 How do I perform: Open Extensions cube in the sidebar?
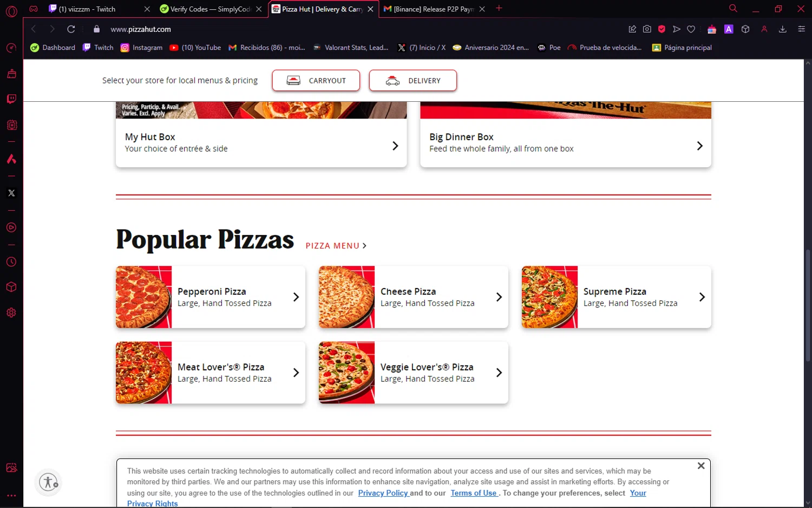11,287
